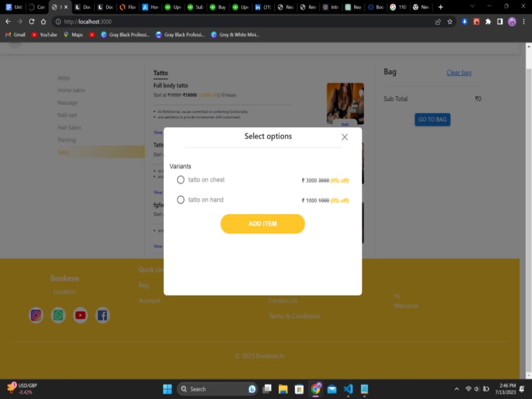Open File Explorer from taskbar
The width and height of the screenshot is (532, 399).
click(283, 389)
